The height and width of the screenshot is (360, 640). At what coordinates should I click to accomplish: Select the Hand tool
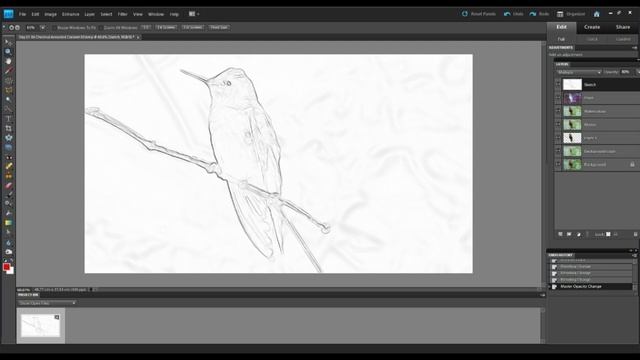pyautogui.click(x=8, y=61)
